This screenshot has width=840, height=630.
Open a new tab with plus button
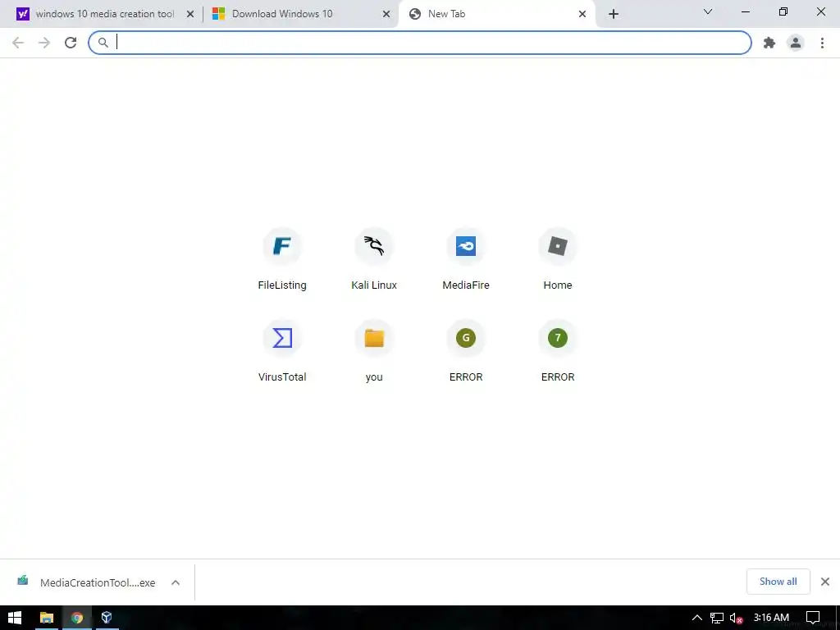pyautogui.click(x=614, y=15)
